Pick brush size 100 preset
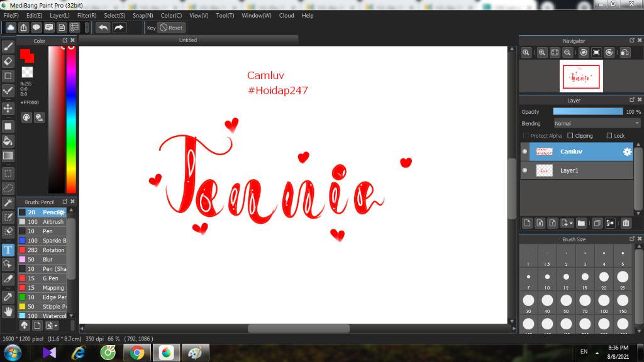The height and width of the screenshot is (362, 644). (604, 304)
